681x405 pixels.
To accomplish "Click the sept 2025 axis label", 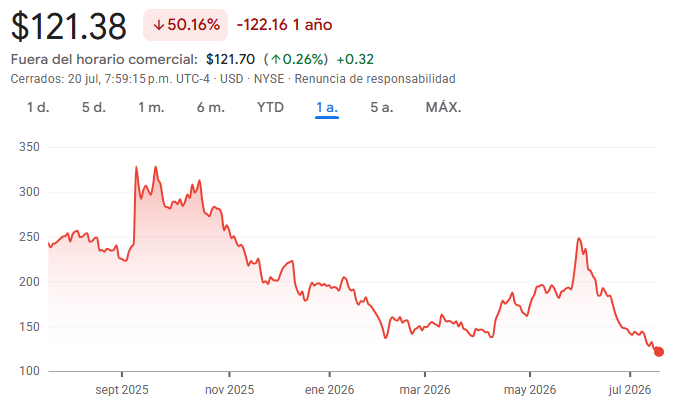I will click(122, 390).
